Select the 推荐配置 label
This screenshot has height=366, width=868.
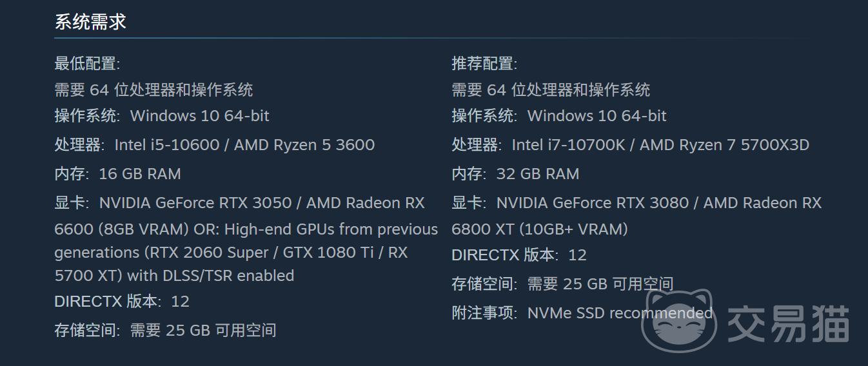tap(484, 64)
